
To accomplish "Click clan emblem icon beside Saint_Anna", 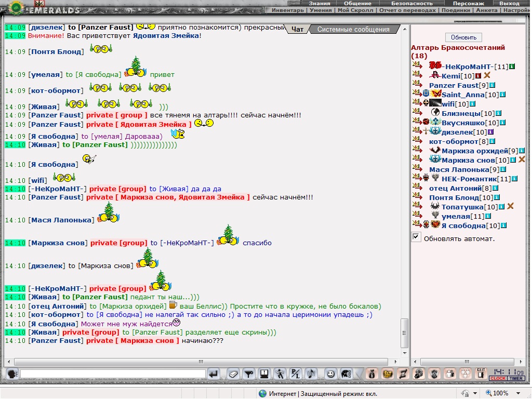I will click(436, 94).
